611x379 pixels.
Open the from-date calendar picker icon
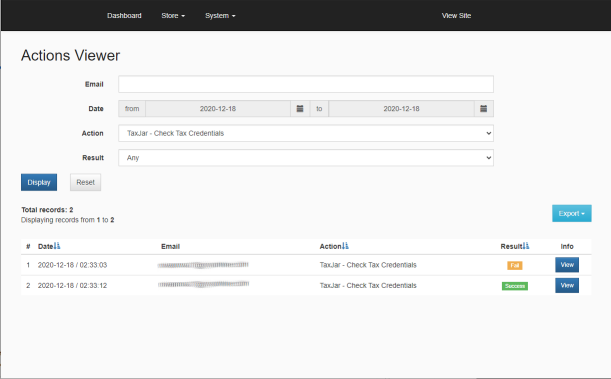(300, 109)
